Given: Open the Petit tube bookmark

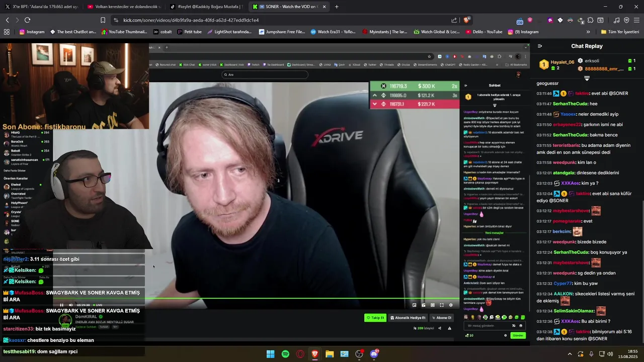Looking at the screenshot, I should click(189, 32).
